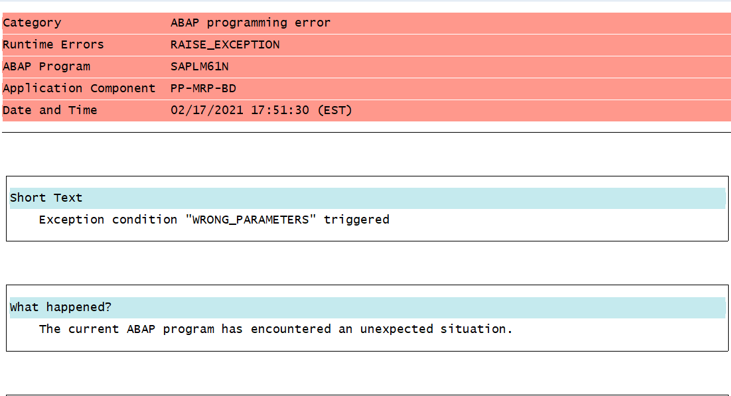
Task: Click the Application Component label
Action: [x=79, y=89]
